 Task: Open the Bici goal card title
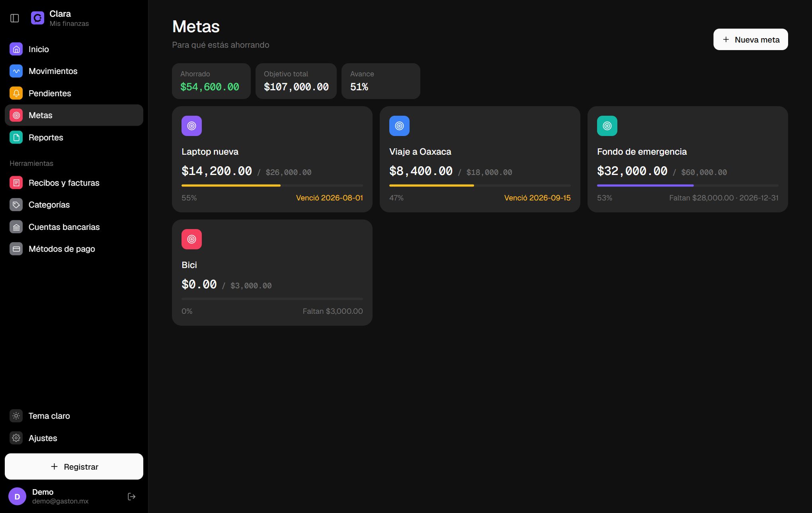(189, 265)
